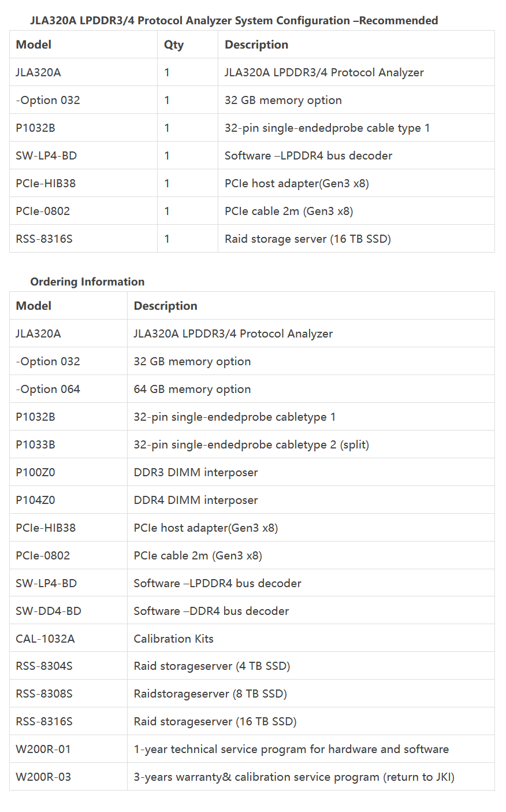This screenshot has height=812, width=506.
Task: Click the P1033B split probe cable description
Action: pos(251,444)
